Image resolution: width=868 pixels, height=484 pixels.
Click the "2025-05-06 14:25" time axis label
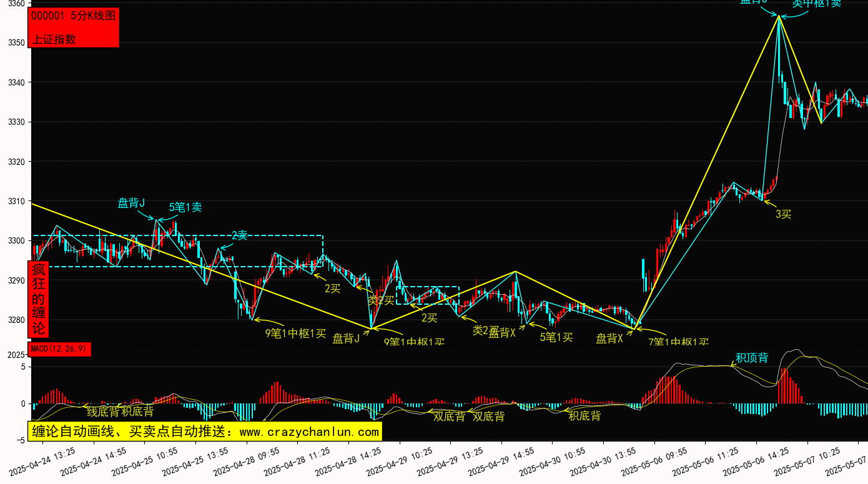[757, 461]
